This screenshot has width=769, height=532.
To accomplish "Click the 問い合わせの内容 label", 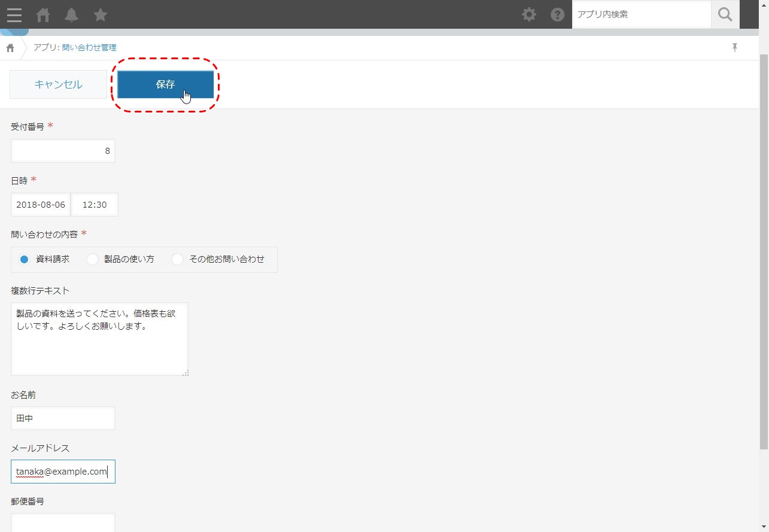I will pos(44,234).
